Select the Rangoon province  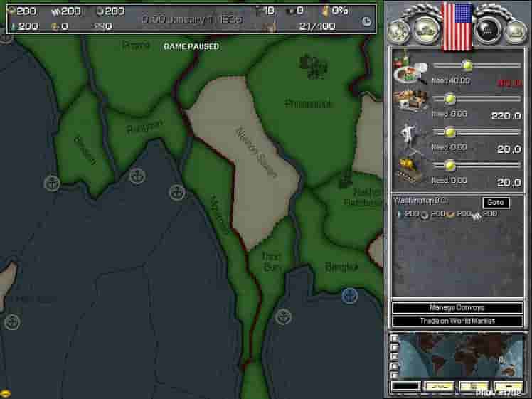point(144,128)
